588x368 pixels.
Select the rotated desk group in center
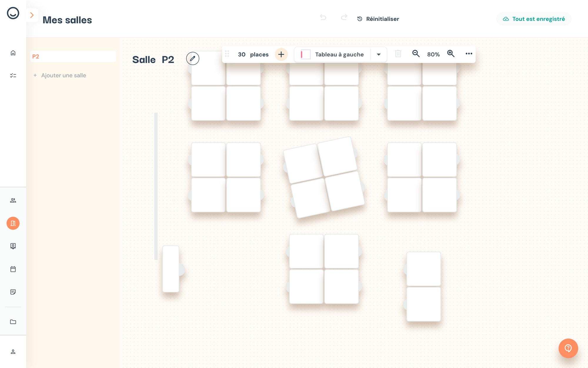pyautogui.click(x=324, y=177)
